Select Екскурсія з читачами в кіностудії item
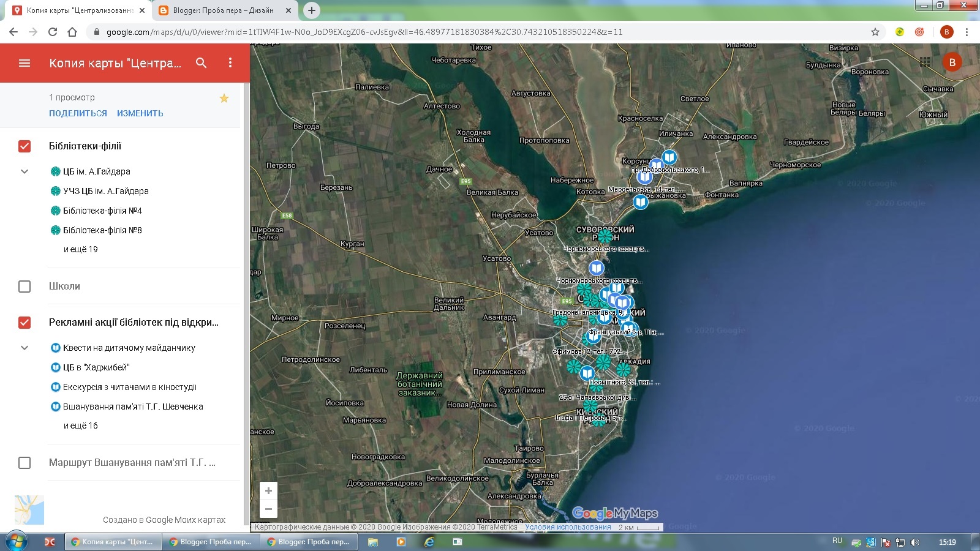The width and height of the screenshot is (980, 551). click(129, 387)
